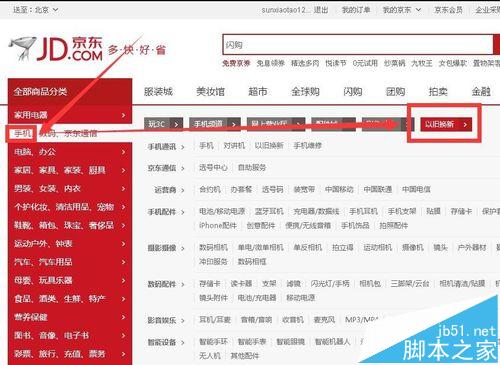This screenshot has width=500, height=365.
Task: Go to 全球购 navigation tab
Action: point(305,91)
